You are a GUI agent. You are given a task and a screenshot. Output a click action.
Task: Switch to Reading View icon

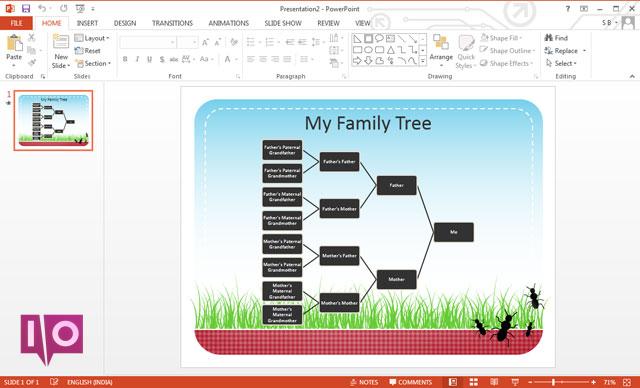[x=494, y=382]
